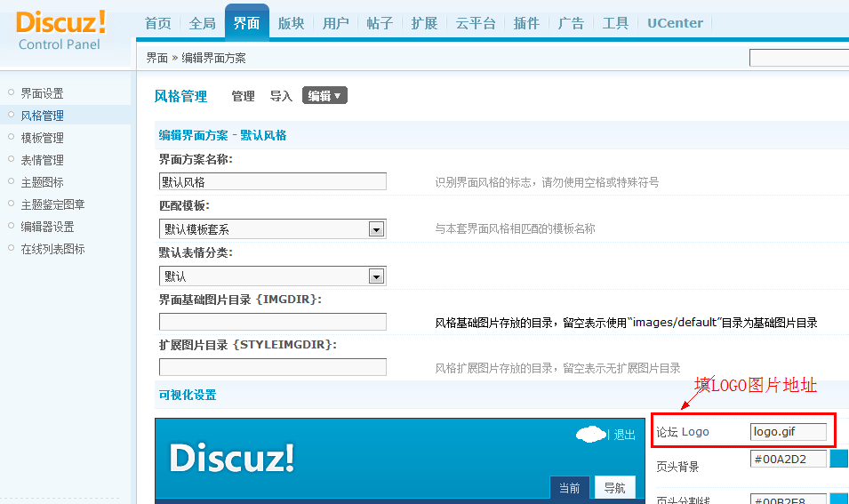Open the 帖子 top navigation tab
This screenshot has height=504, width=849.
click(x=380, y=23)
